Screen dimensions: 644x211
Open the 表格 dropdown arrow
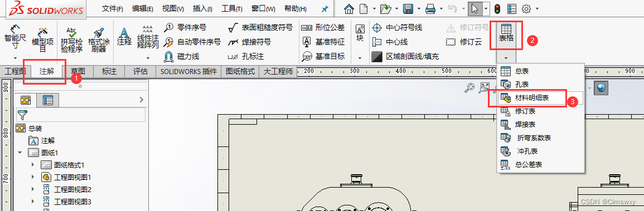pos(506,58)
